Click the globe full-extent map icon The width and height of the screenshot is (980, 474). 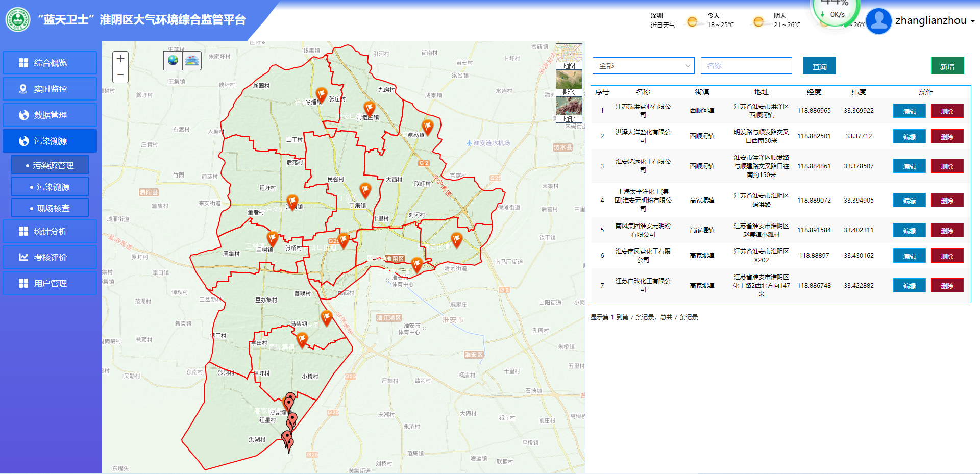click(173, 60)
